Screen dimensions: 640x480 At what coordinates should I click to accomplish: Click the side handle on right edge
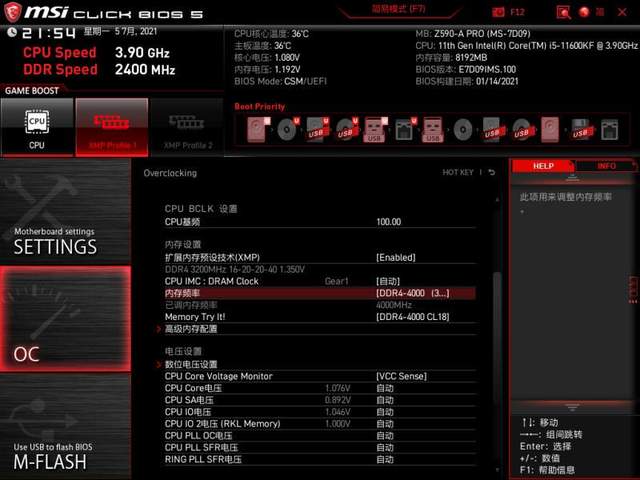[x=633, y=289]
